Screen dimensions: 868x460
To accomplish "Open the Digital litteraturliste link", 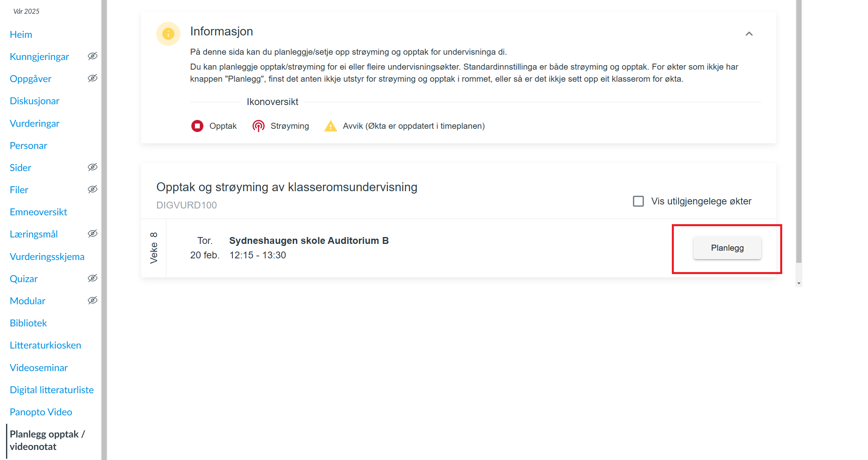I will pyautogui.click(x=52, y=390).
